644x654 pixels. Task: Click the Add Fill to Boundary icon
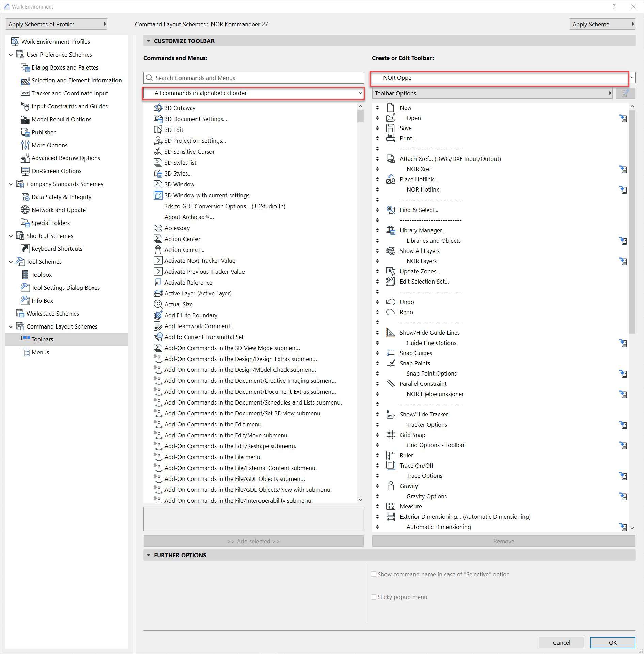pos(158,315)
